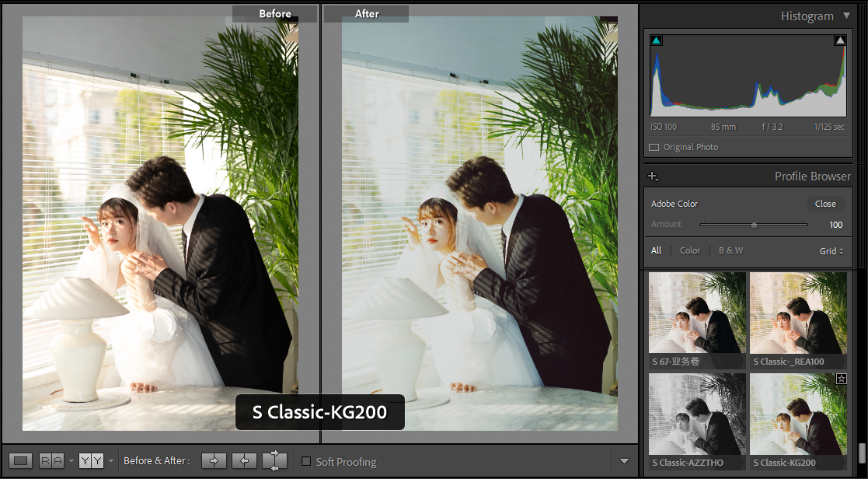This screenshot has width=868, height=479.
Task: Select the Before/After (YY) view button
Action: tap(91, 461)
